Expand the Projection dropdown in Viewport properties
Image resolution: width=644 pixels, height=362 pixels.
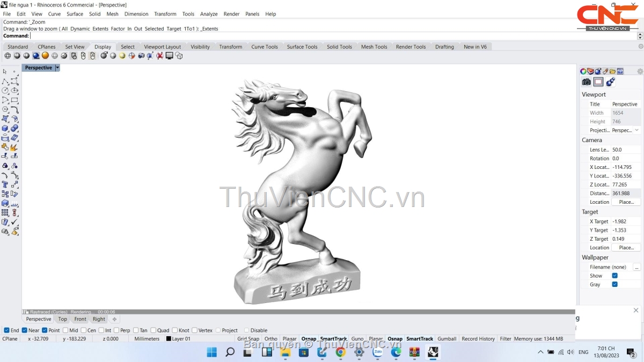(636, 130)
